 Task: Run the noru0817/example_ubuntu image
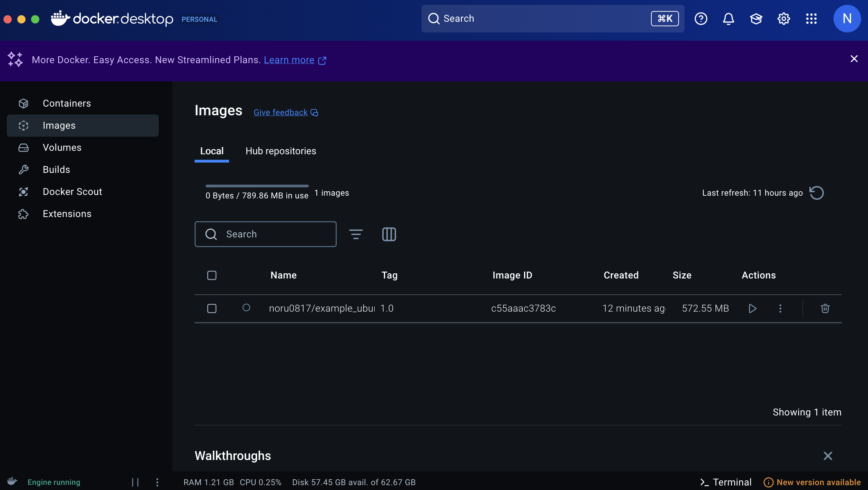click(x=752, y=308)
